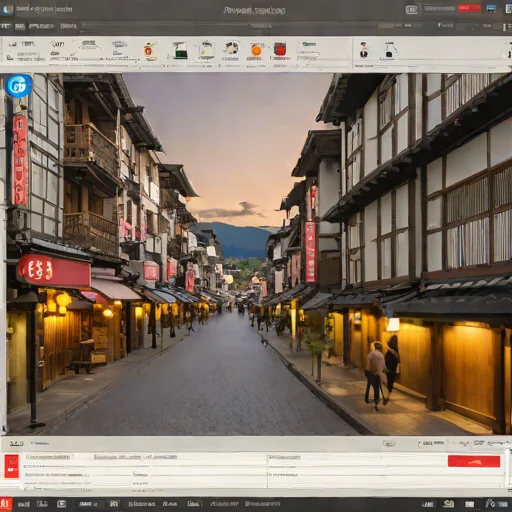Screen dimensions: 512x512
Task: Click the orange circle toolbar icon
Action: [256, 50]
